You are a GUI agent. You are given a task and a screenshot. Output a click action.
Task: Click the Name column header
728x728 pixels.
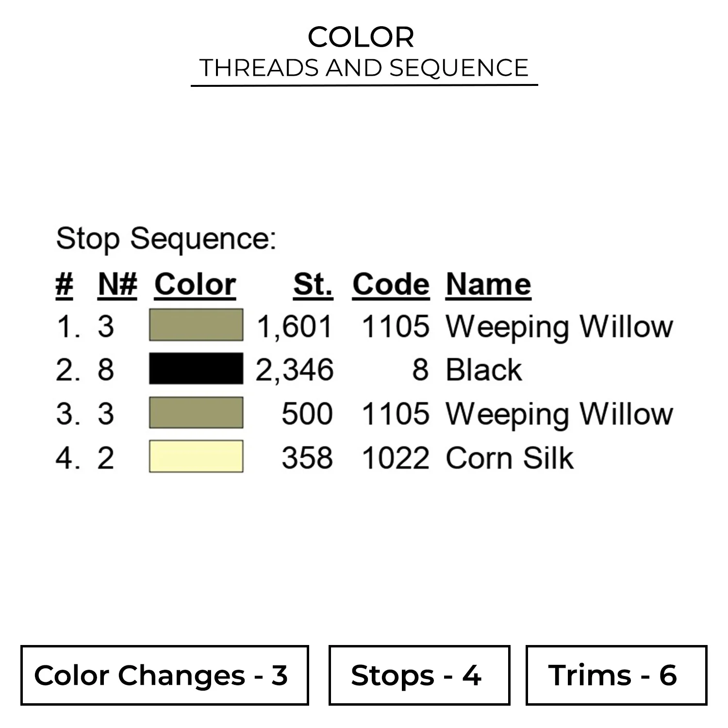coord(488,284)
